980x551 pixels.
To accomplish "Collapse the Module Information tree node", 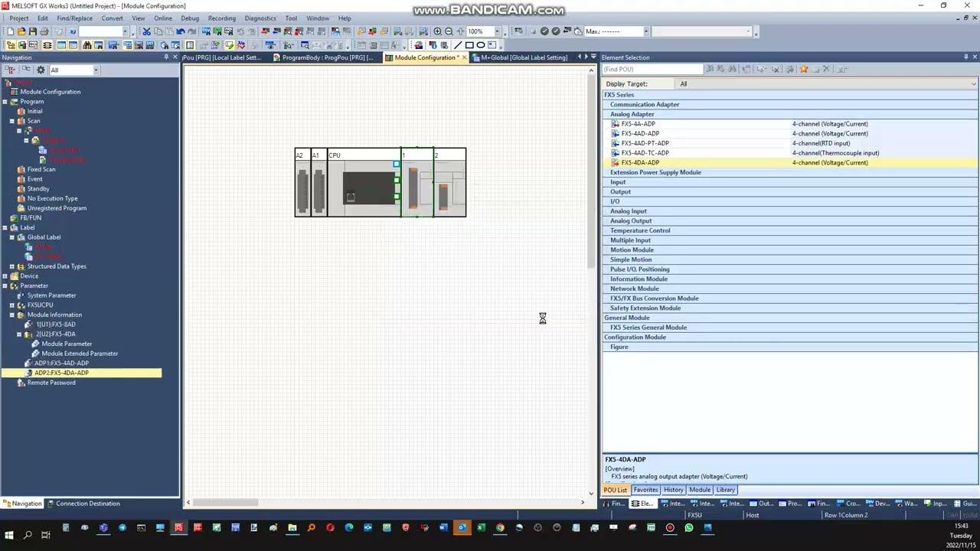I will (11, 315).
